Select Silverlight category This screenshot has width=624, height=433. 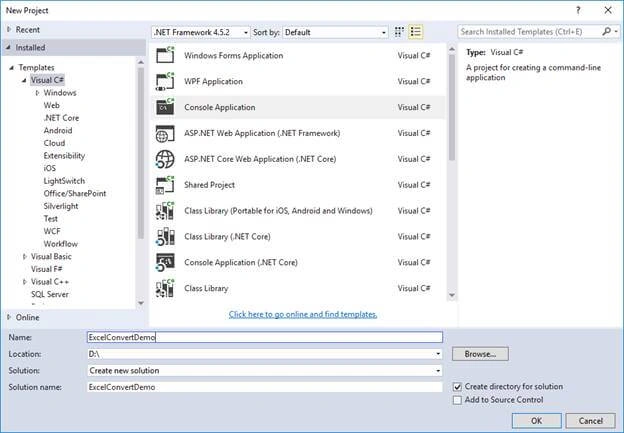click(61, 206)
